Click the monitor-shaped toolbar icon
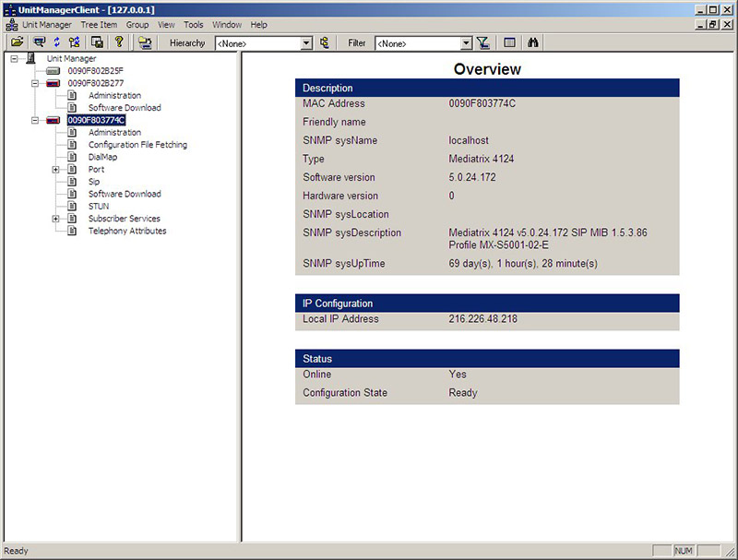738x560 pixels. (39, 42)
